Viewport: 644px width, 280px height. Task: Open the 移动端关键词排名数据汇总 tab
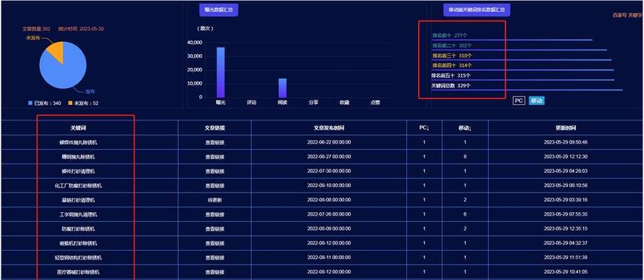[476, 10]
